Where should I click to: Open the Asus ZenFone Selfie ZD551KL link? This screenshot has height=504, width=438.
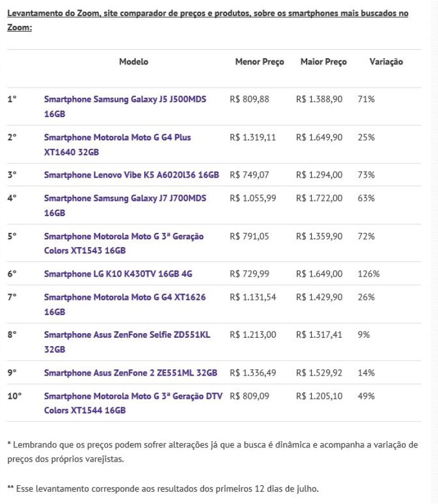(127, 335)
